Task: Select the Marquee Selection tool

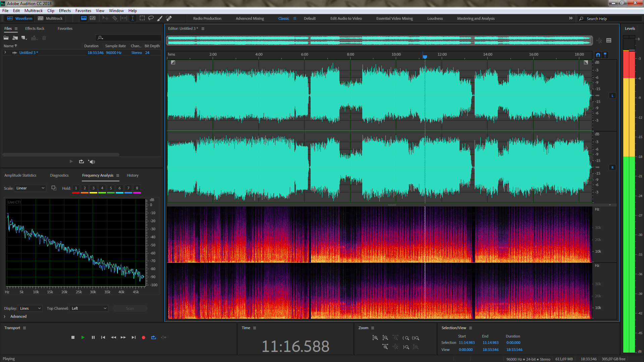Action: 142,18
